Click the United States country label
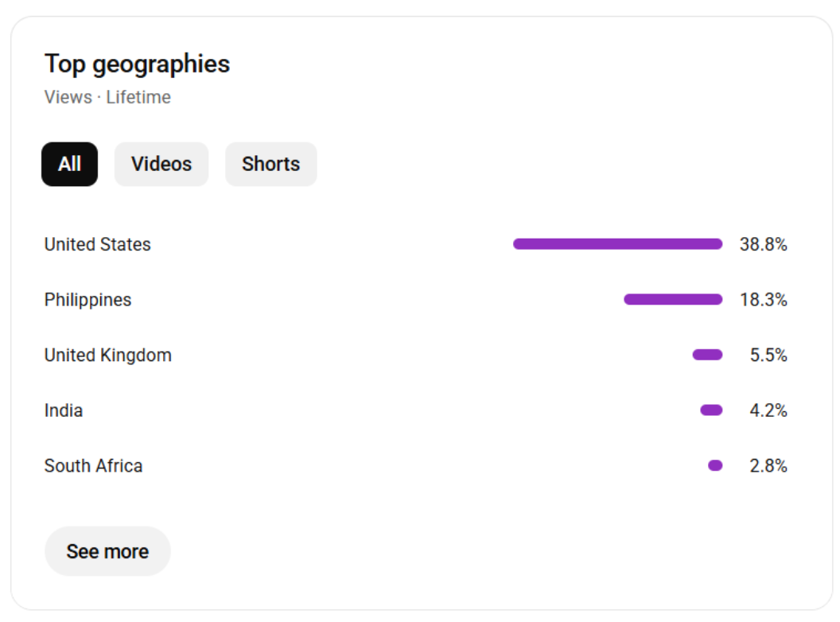 click(x=97, y=244)
